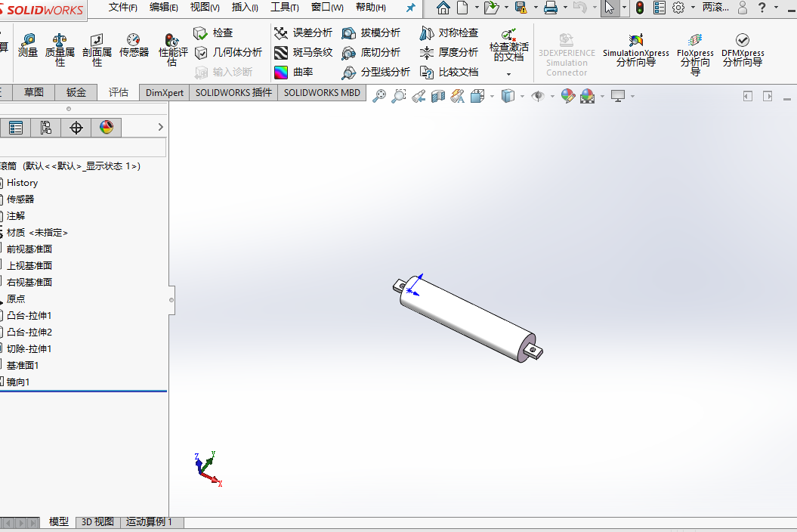
Task: Open the DimXpertManager crosshair tab
Action: pos(76,128)
